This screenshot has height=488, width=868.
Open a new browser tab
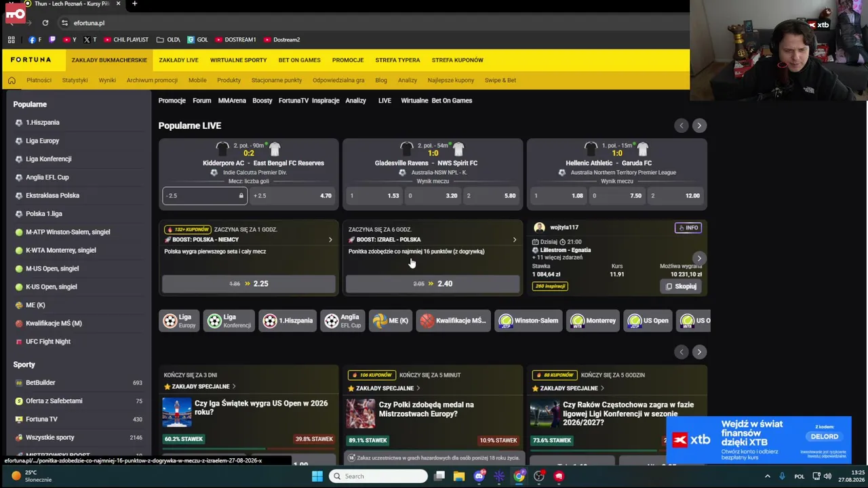pos(134,4)
